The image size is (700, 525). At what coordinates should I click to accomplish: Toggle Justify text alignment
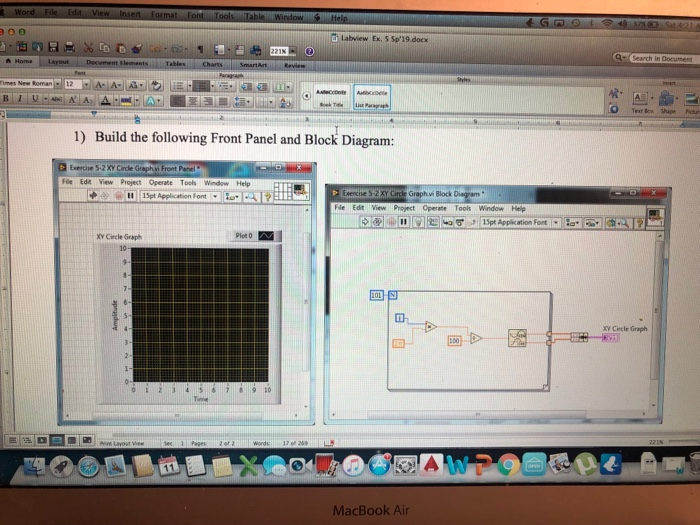(223, 102)
